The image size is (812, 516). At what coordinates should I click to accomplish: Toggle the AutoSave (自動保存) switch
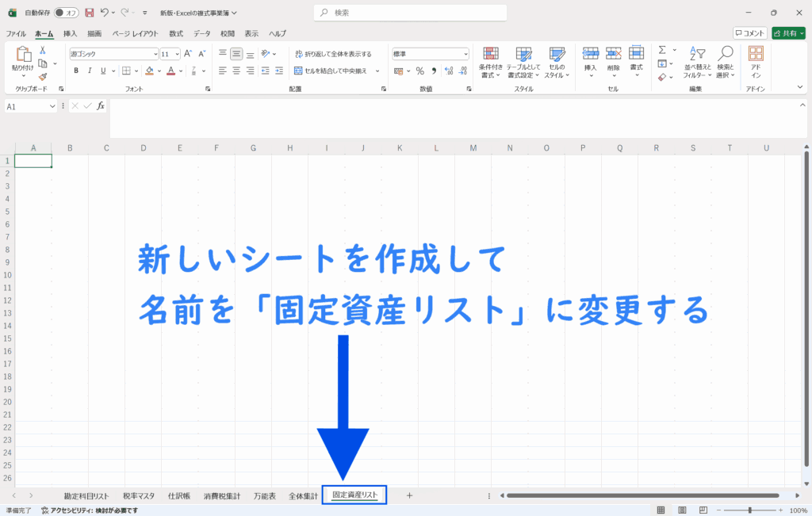66,13
